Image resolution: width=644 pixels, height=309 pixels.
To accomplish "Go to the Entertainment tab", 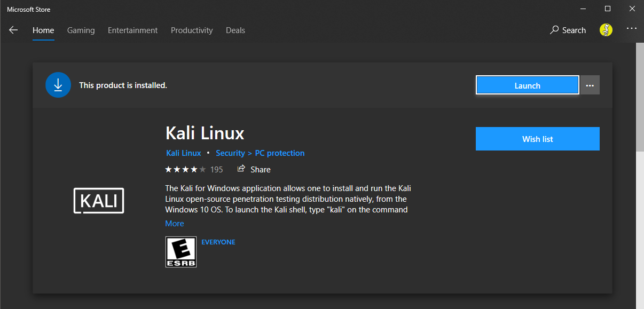I will point(132,30).
